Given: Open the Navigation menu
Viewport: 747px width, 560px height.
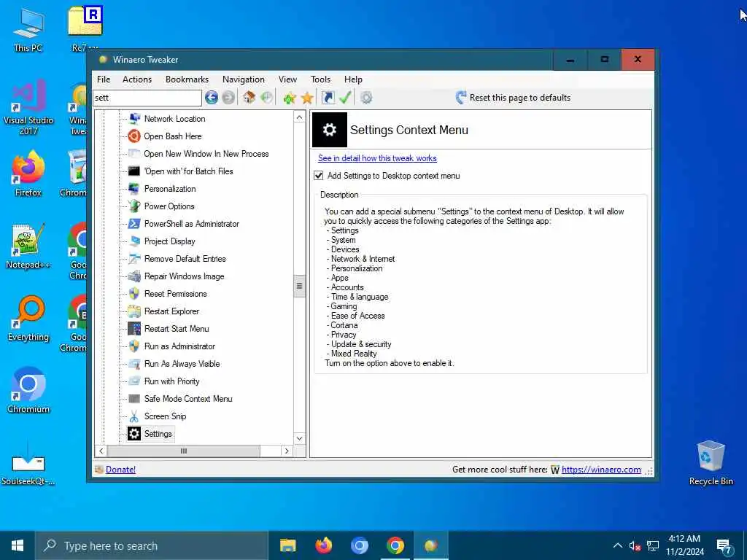Looking at the screenshot, I should (244, 79).
